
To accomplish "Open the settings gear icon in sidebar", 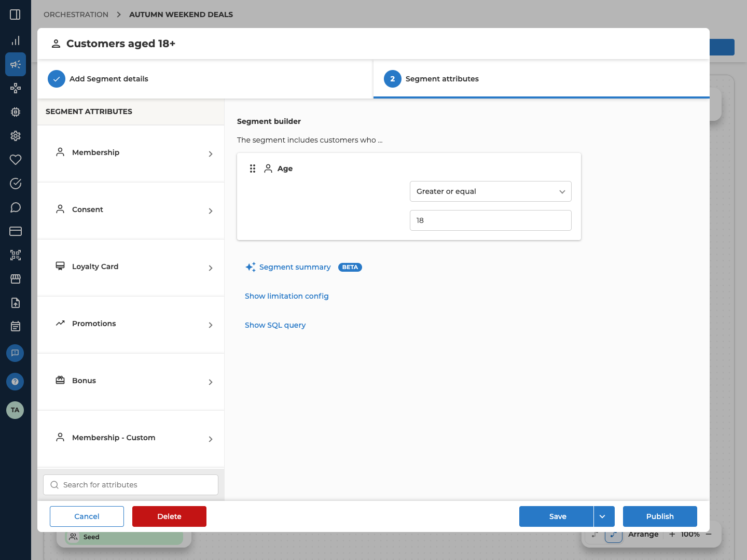I will [16, 136].
